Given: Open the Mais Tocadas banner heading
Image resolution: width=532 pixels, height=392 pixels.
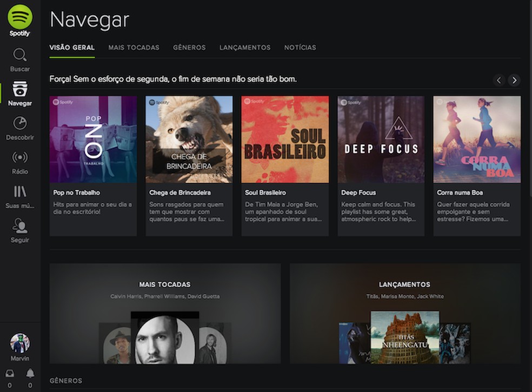Looking at the screenshot, I should tap(165, 284).
